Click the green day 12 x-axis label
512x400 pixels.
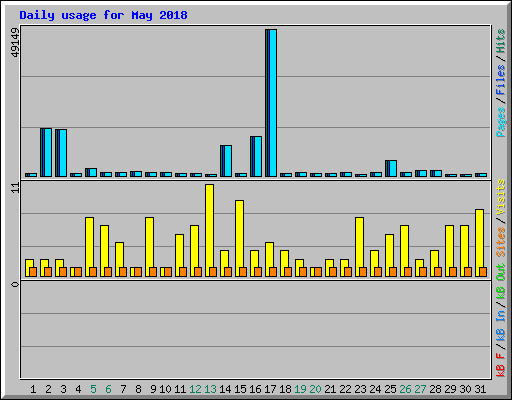(195, 389)
